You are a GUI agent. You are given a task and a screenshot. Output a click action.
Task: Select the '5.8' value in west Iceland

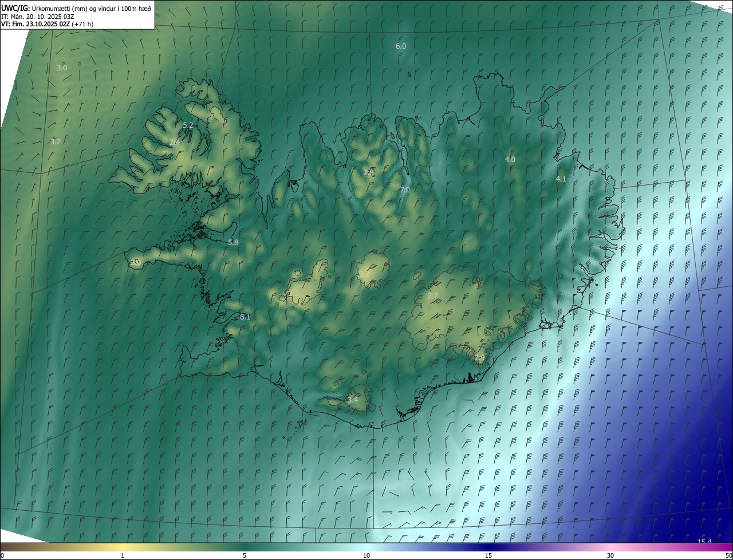tap(233, 242)
